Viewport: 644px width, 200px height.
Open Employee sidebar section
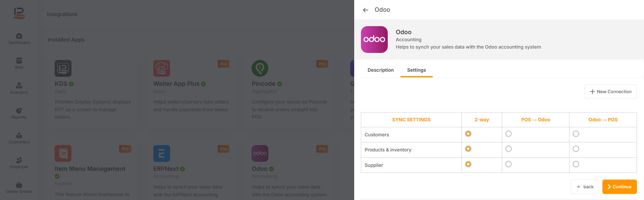pyautogui.click(x=19, y=162)
